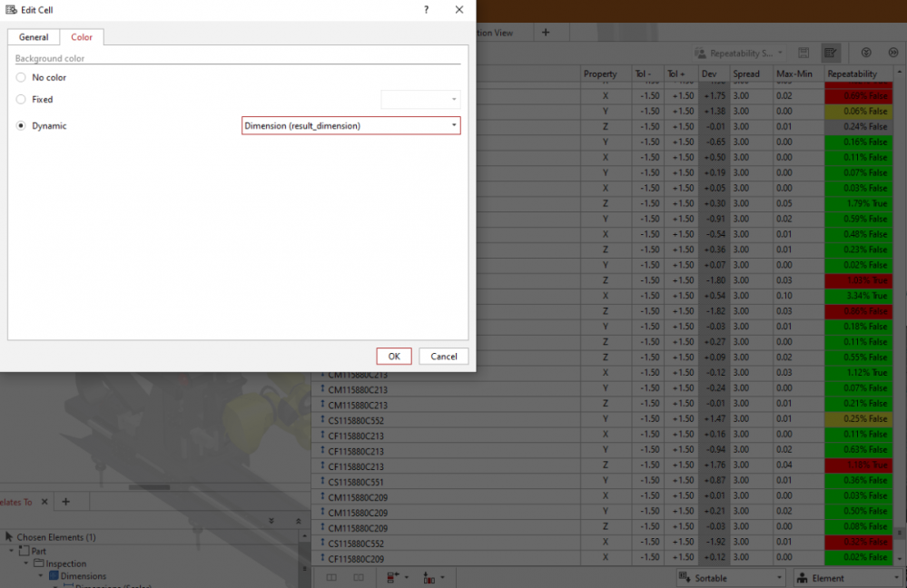
Task: Collapse the Part tree node
Action: click(12, 551)
